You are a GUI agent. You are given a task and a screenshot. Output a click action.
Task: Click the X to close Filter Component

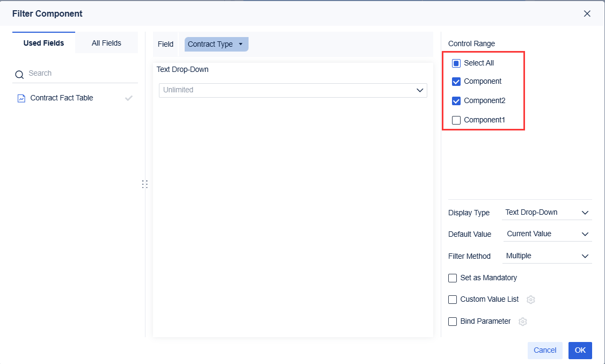(587, 13)
